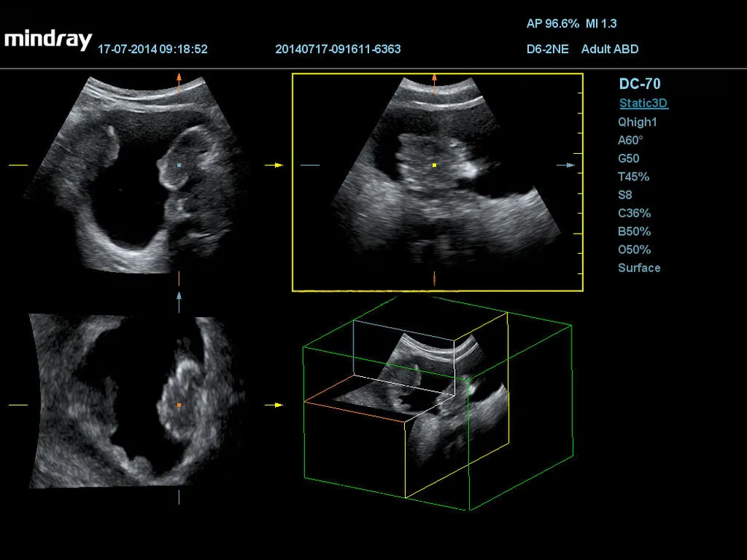Screen dimensions: 747x560
Task: Click the AP 96.6% acoustic power readout
Action: pyautogui.click(x=553, y=23)
